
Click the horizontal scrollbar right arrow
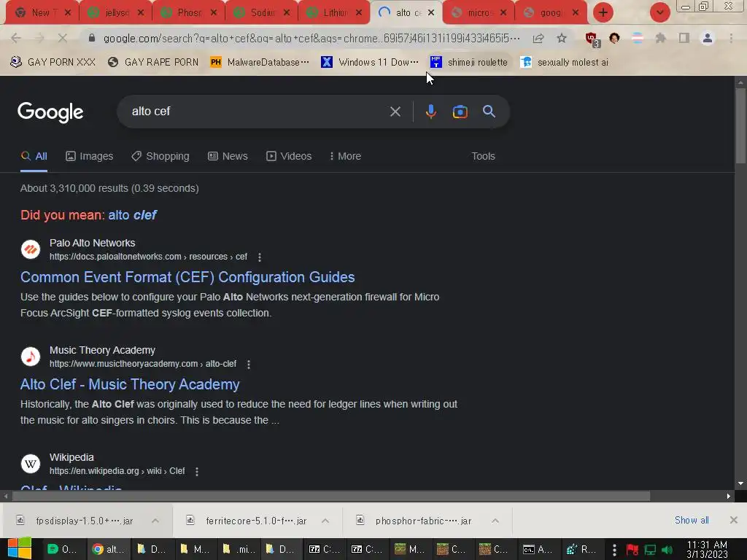pos(729,496)
